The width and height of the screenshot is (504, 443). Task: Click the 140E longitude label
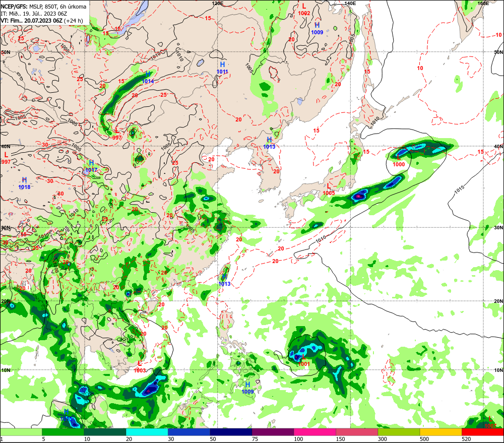point(350,3)
